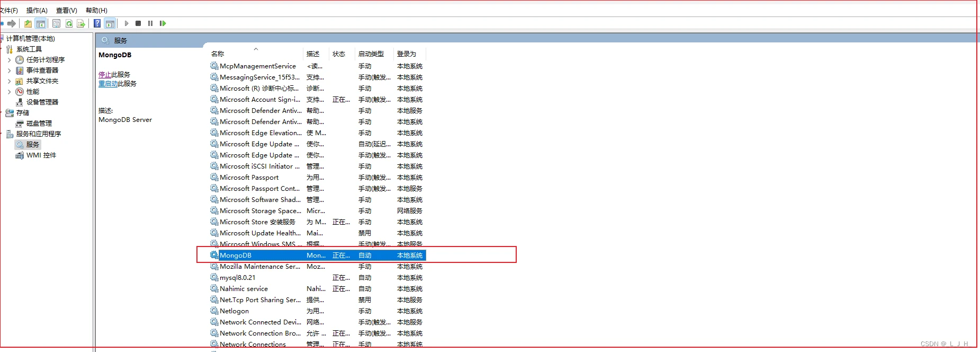Screen dimensions: 980x352
Task: Toggle the Show/Hide Action Pane button
Action: 110,23
